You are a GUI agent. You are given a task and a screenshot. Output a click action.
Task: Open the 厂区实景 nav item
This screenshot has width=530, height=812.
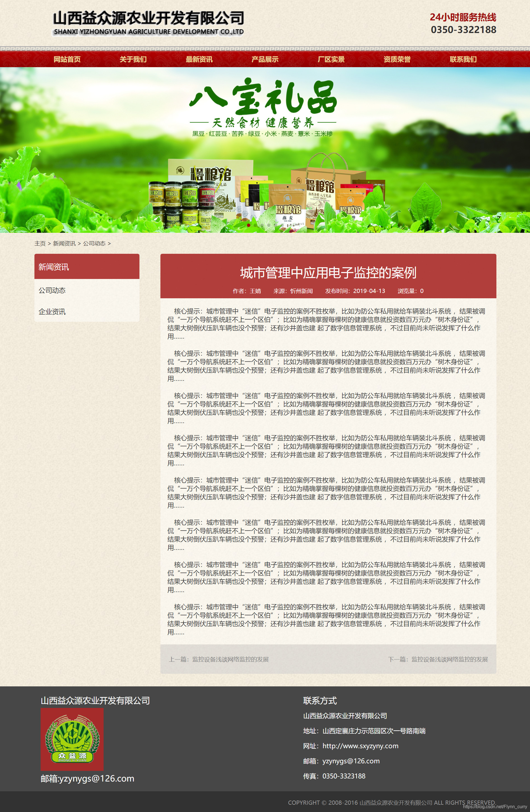[x=331, y=59]
